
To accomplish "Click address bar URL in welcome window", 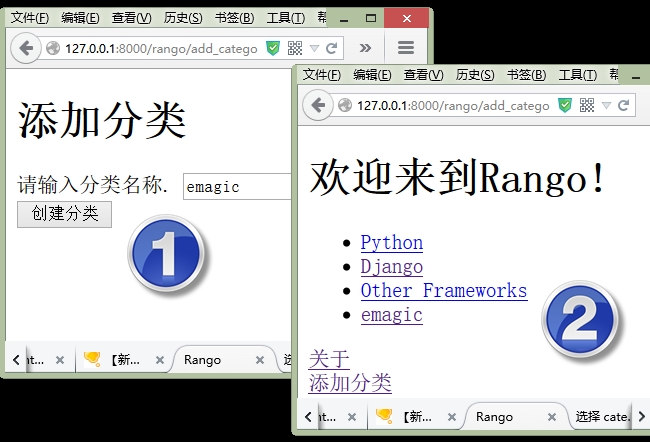I will point(453,105).
